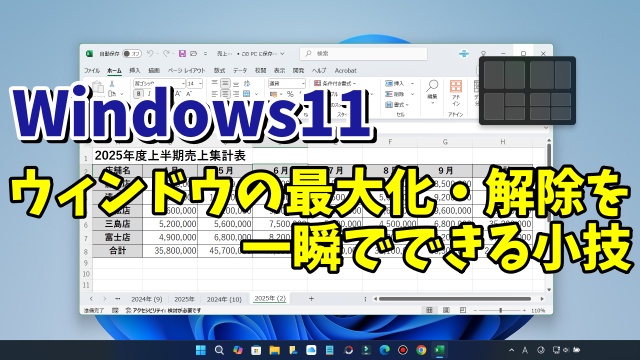
Task: Open the number format dropdown
Action: coord(303,83)
